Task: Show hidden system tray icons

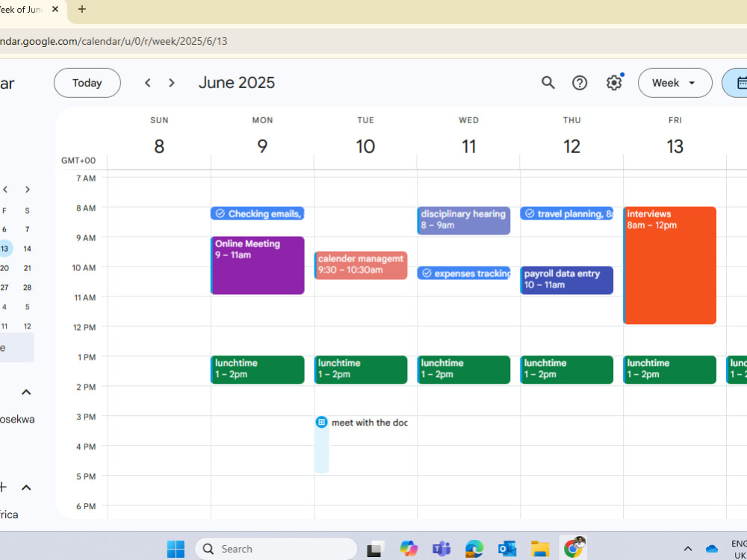Action: [688, 549]
